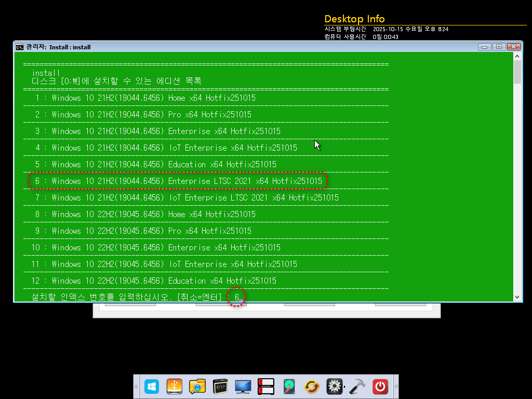Click the right diamond handle of the dock

396,387
